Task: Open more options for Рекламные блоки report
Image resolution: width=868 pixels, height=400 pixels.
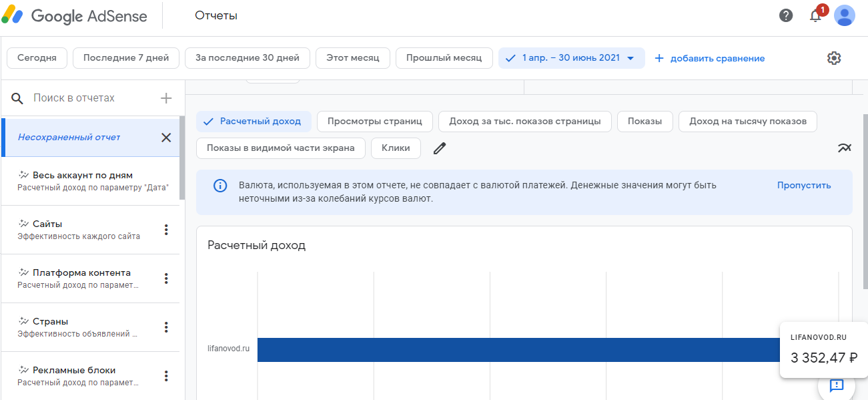Action: [166, 376]
